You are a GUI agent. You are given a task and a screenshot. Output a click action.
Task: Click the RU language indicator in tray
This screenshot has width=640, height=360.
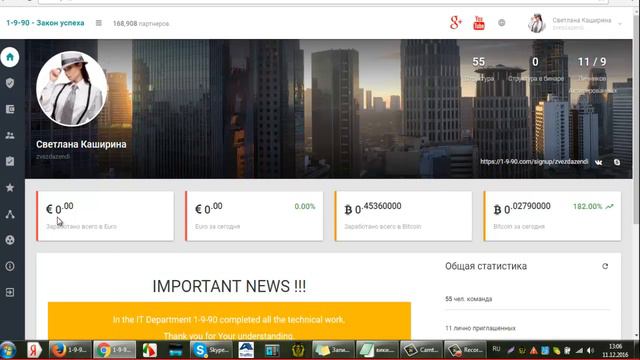pyautogui.click(x=496, y=349)
